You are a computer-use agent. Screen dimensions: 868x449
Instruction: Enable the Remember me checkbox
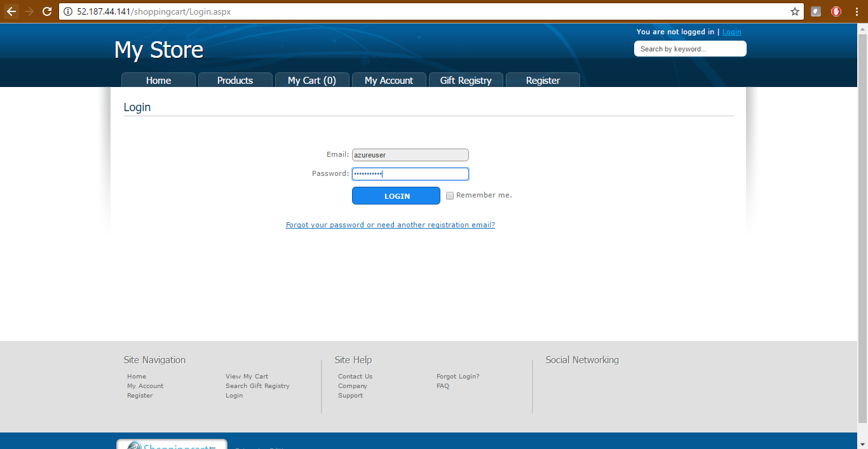click(x=450, y=196)
